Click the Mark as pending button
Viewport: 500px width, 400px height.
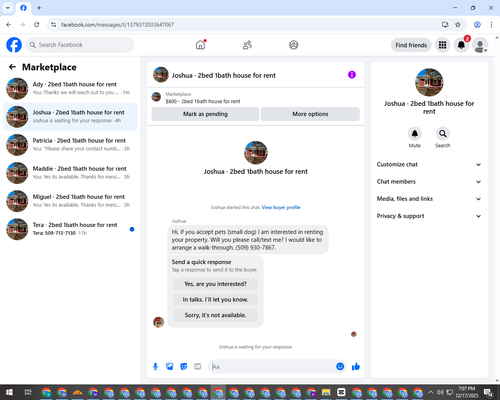pyautogui.click(x=205, y=114)
